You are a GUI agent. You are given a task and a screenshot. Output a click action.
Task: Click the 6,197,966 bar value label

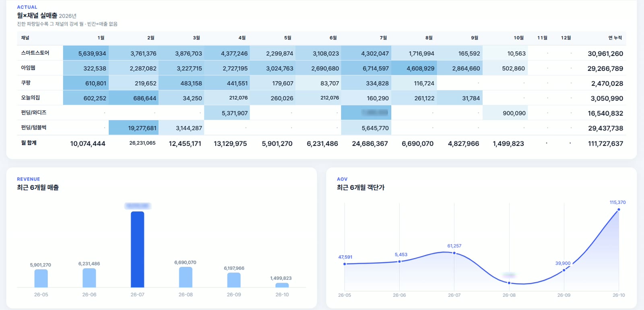(x=234, y=268)
